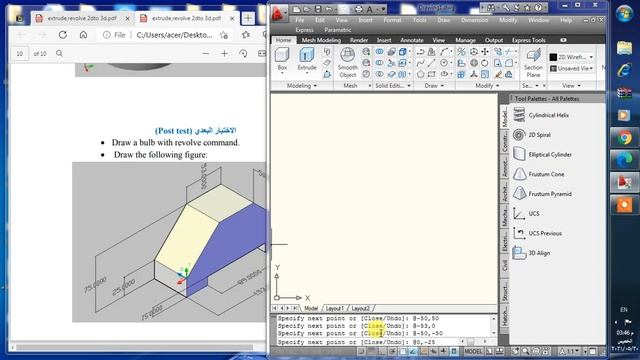This screenshot has height=360, width=640.
Task: Refresh the PDF page in browser
Action: tap(62, 35)
